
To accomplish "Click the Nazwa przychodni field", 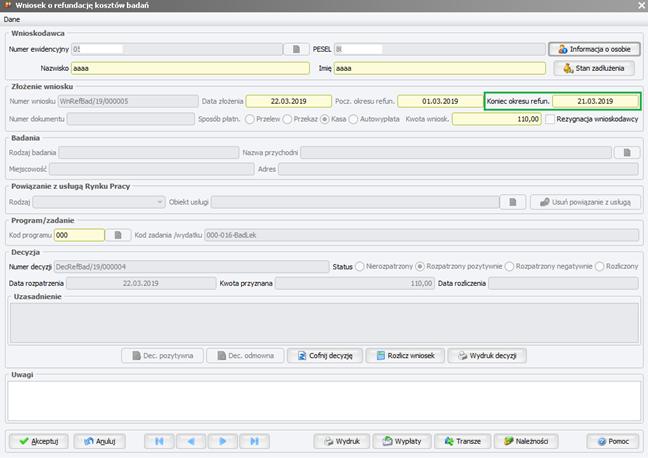I will click(456, 153).
